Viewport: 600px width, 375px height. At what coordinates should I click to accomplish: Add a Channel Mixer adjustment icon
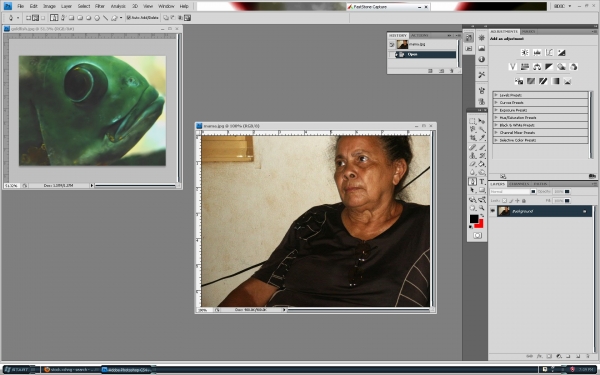pyautogui.click(x=574, y=67)
